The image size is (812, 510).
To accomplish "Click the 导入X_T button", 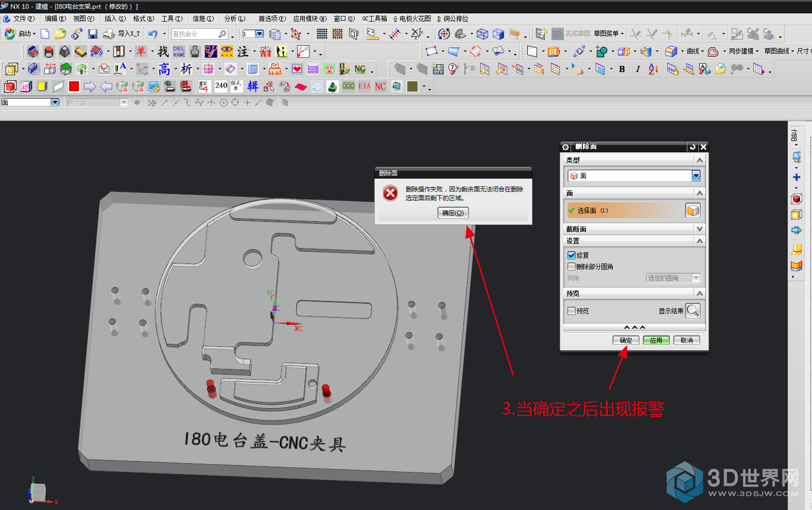I will pyautogui.click(x=129, y=34).
